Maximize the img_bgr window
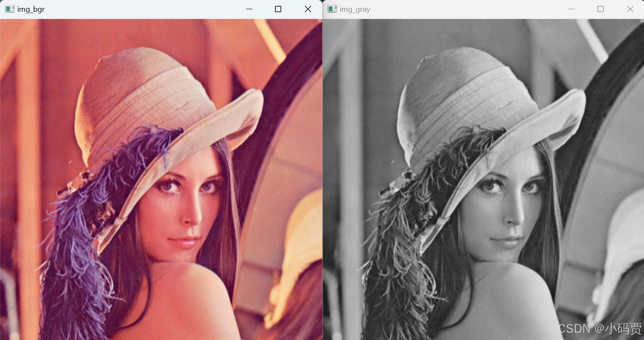 (x=278, y=9)
